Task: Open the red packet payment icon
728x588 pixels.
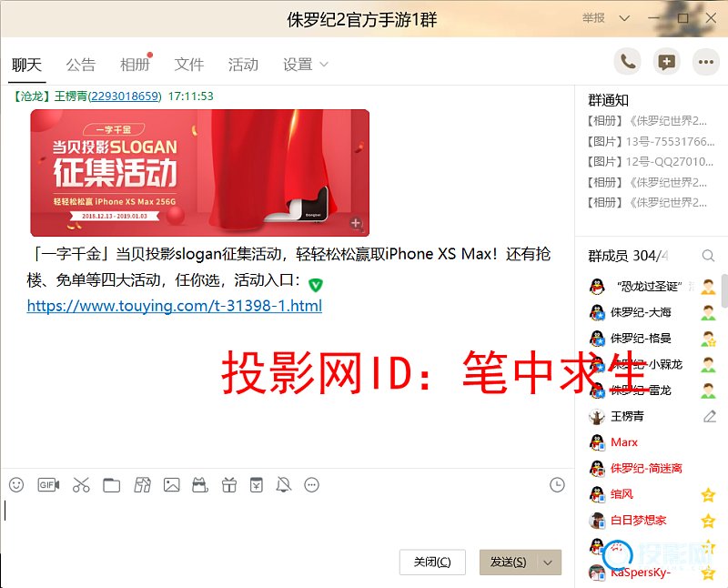Action: point(257,485)
